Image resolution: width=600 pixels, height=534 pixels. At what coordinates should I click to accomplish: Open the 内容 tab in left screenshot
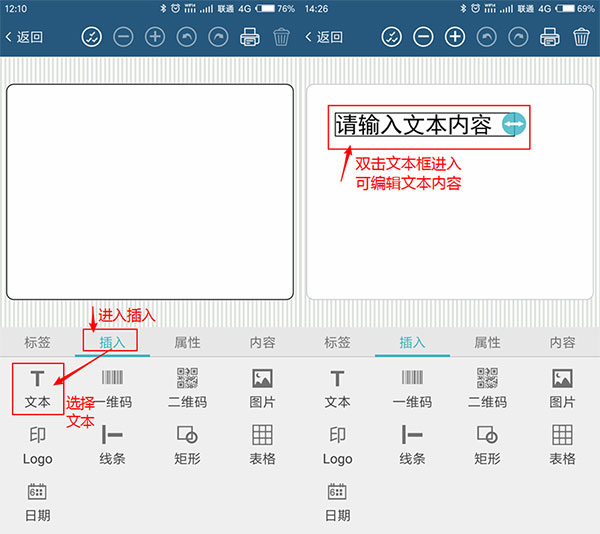click(262, 342)
